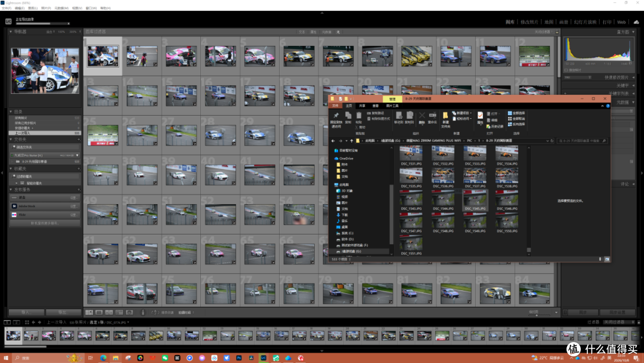644x363 pixels.
Task: Click the Rename icon in Explorer ribbon
Action: pyautogui.click(x=432, y=115)
